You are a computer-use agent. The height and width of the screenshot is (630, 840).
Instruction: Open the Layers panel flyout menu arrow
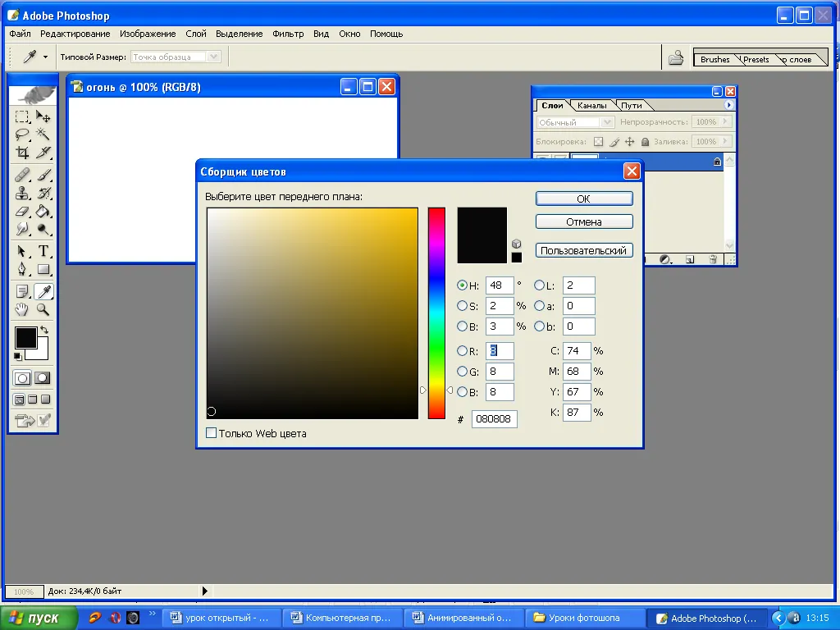729,105
